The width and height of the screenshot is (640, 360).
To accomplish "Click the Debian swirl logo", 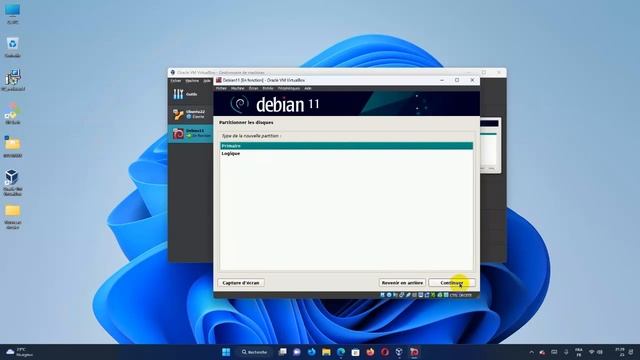I will point(240,104).
